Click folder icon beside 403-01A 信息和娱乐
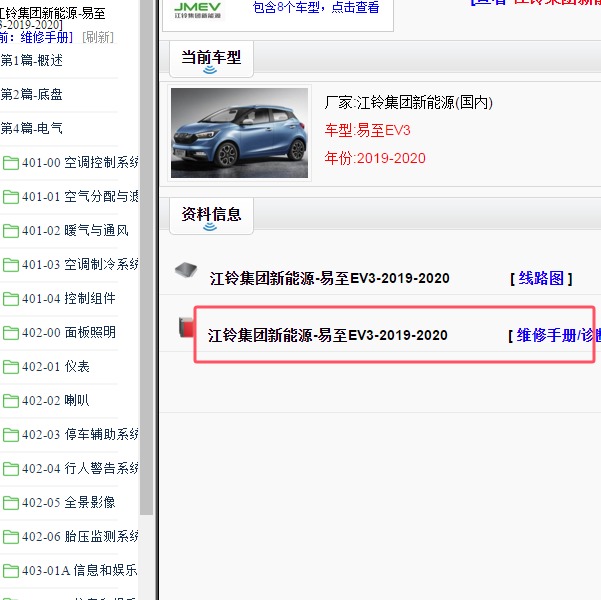 [11, 570]
